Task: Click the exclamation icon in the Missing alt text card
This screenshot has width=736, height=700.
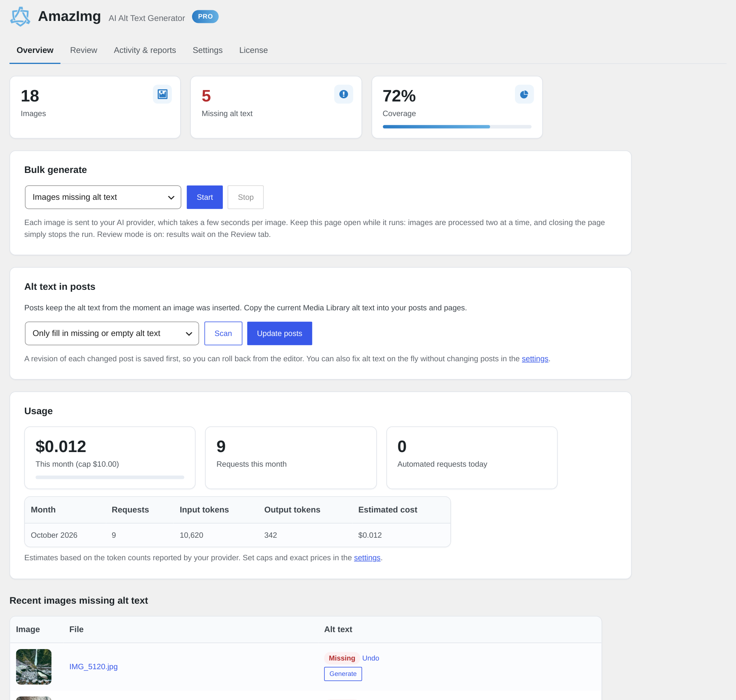Action: pyautogui.click(x=344, y=94)
